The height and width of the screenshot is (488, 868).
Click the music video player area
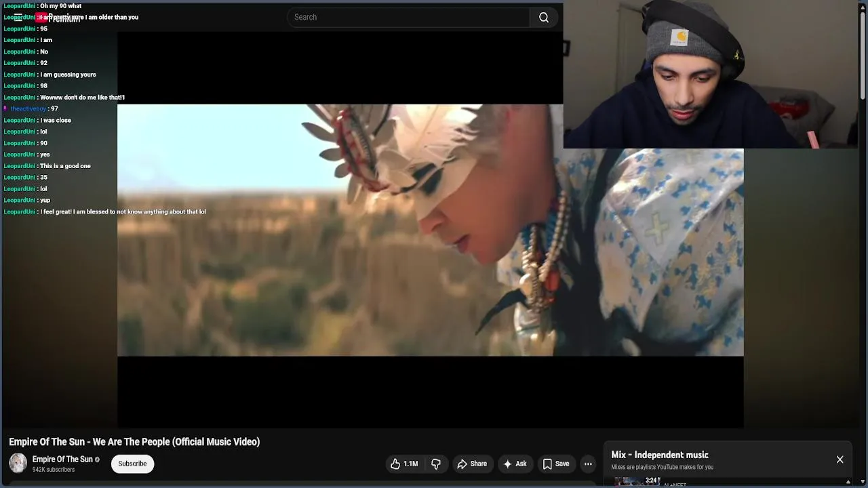(431, 230)
